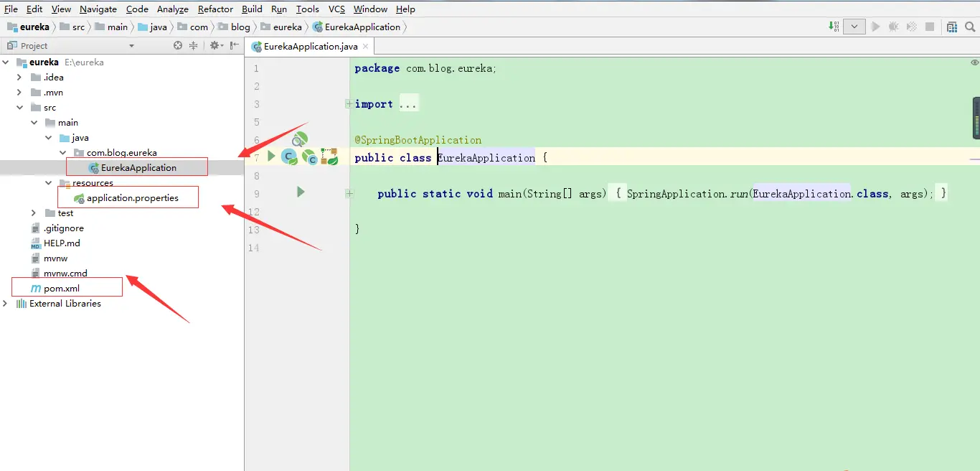Viewport: 980px width, 471px height.
Task: Expand the folded main method on line 9
Action: pyautogui.click(x=349, y=193)
